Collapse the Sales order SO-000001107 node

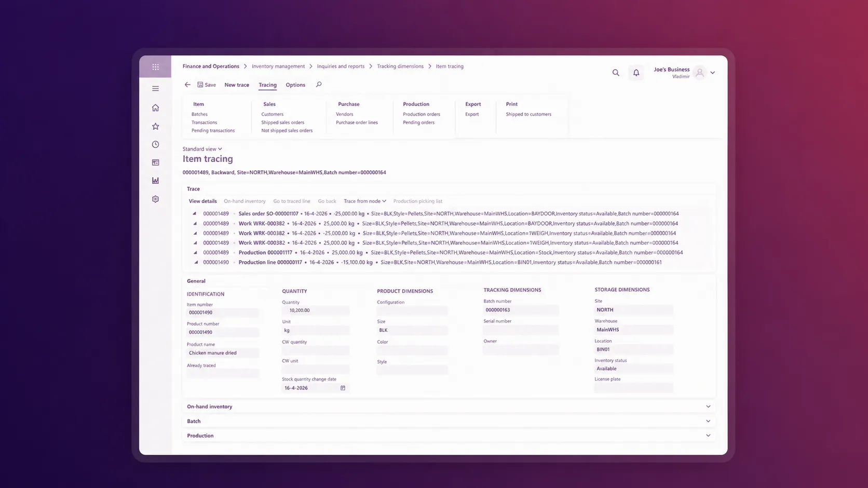195,213
